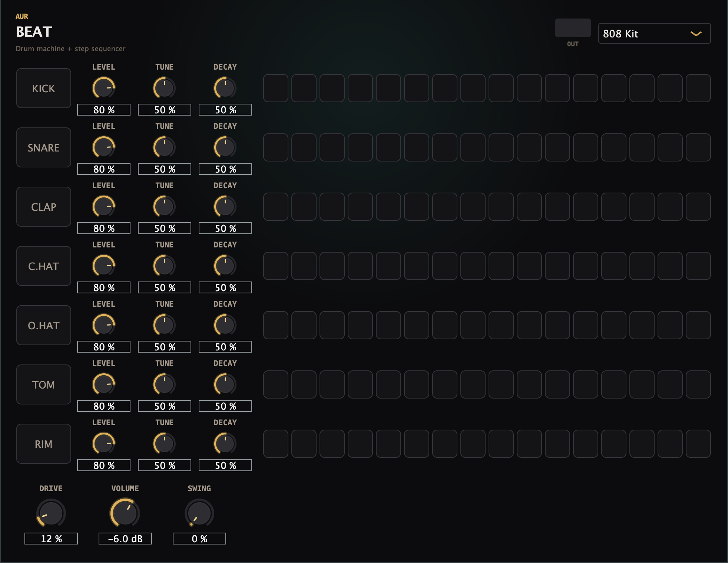The height and width of the screenshot is (563, 728).
Task: Toggle step 9 in the CLAP row
Action: 501,207
